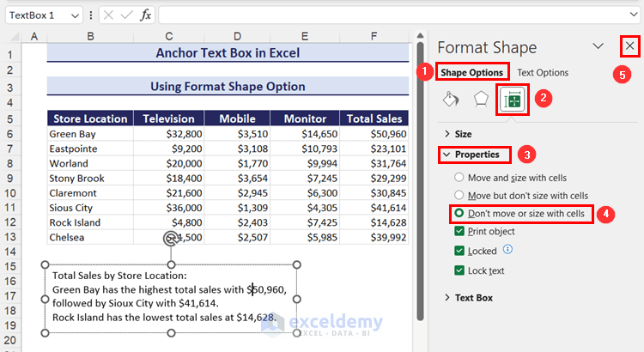Viewport: 644px width, 352px height.
Task: Open the Effects pentagon icon tab
Action: click(x=481, y=99)
